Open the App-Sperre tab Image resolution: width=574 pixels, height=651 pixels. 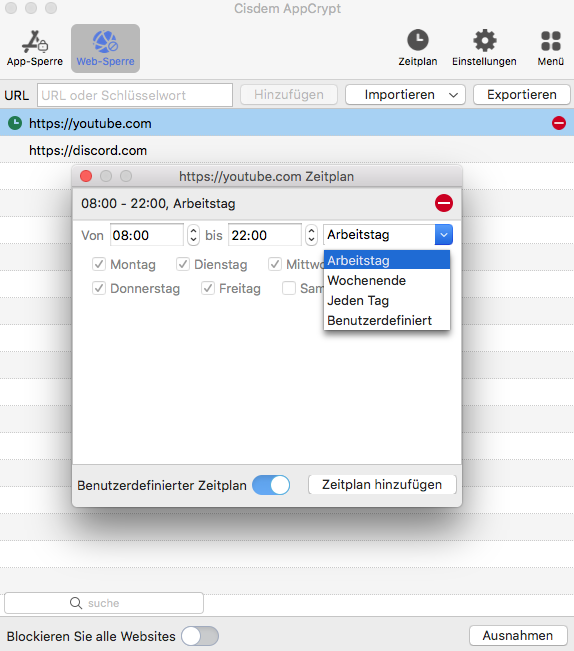tap(35, 48)
